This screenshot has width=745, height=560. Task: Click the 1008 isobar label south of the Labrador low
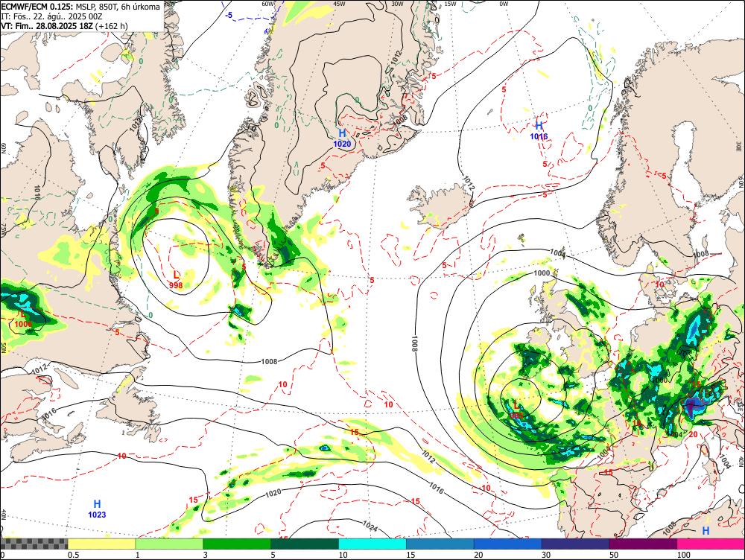coord(269,361)
